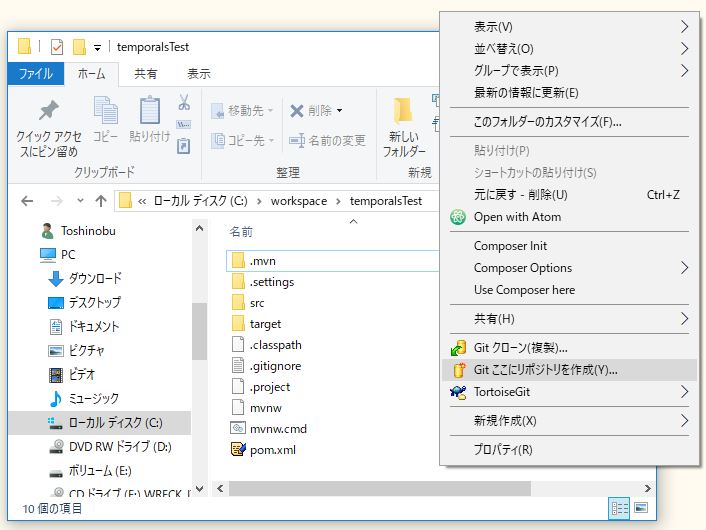Click the horizontal scrollbar in file list
Viewport: 706px width, 530px height.
pos(380,488)
